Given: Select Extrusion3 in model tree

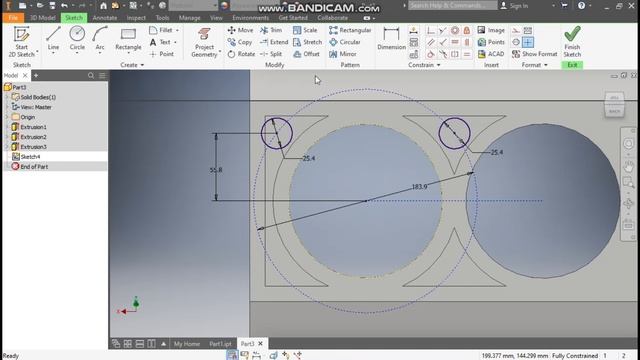Looking at the screenshot, I should (x=33, y=147).
